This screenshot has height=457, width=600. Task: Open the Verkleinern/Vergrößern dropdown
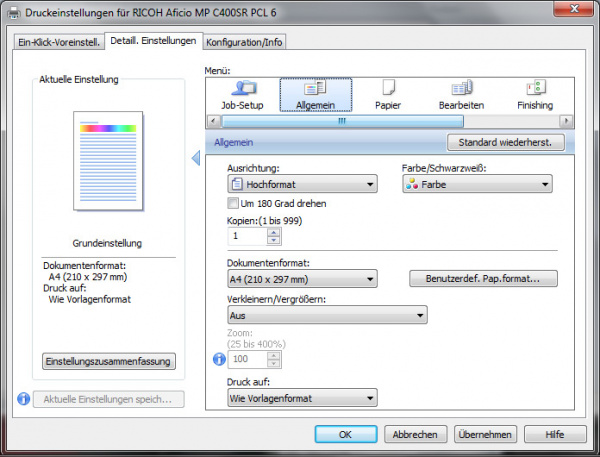tap(327, 315)
